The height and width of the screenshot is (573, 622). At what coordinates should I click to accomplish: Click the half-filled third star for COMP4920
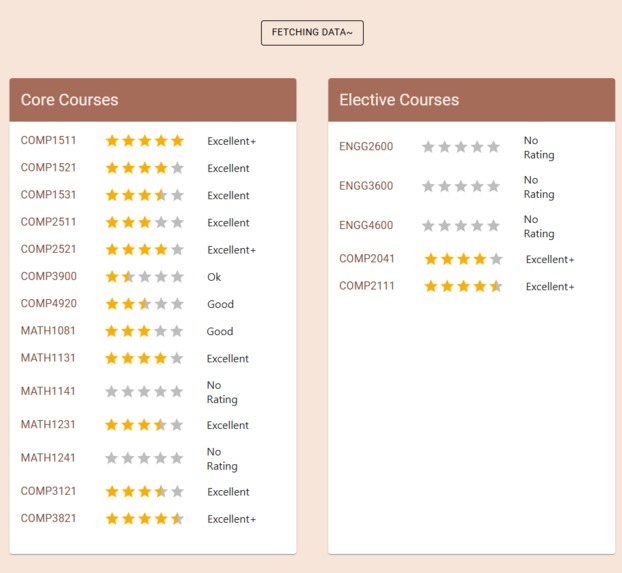point(145,304)
